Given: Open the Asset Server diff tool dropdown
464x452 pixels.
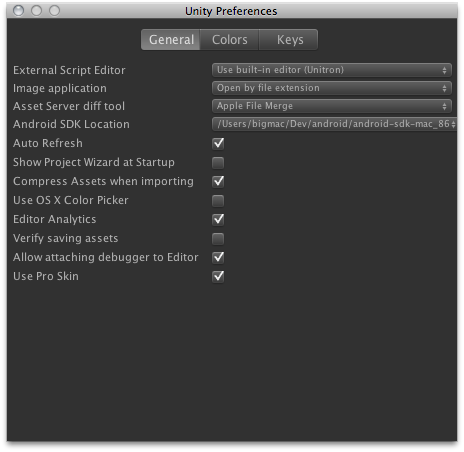Looking at the screenshot, I should point(332,106).
